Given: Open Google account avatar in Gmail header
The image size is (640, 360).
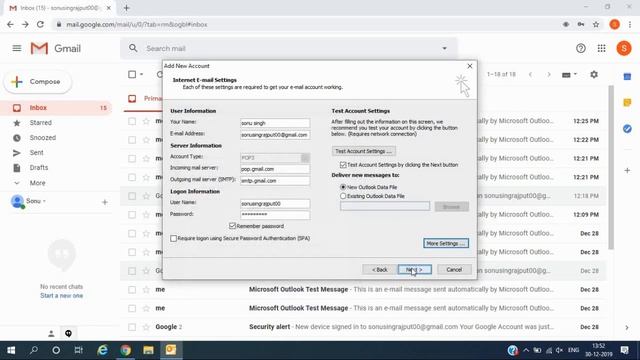Looking at the screenshot, I should tap(623, 48).
